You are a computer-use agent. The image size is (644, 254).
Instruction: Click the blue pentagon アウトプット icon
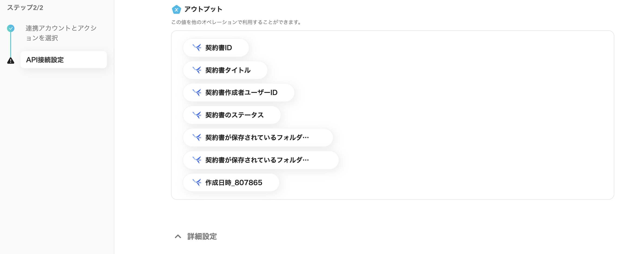point(177,10)
